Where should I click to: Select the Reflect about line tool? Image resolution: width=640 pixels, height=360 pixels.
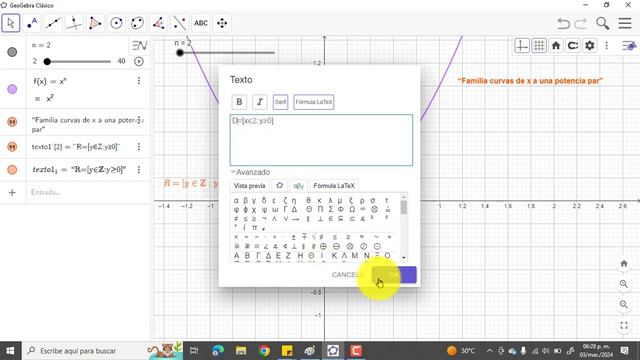(180, 23)
